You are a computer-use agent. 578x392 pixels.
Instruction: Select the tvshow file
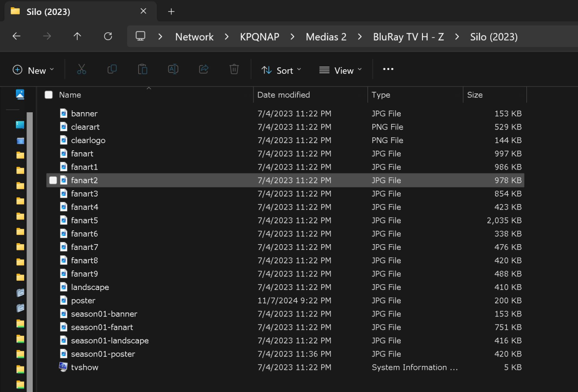point(85,367)
